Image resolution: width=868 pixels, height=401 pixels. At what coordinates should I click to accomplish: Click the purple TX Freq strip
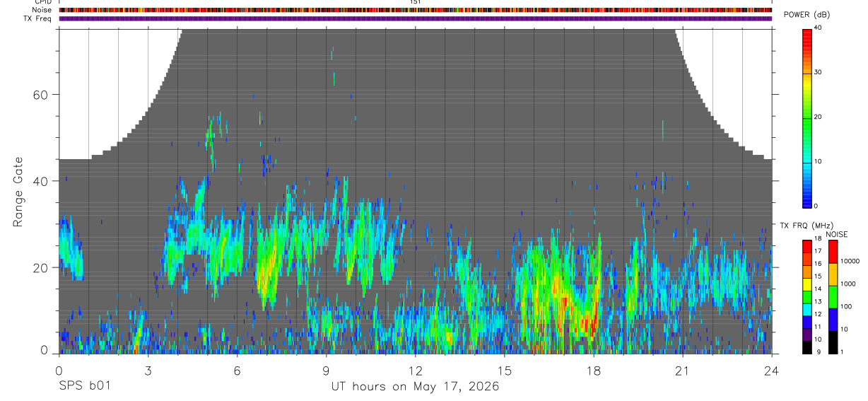tap(415, 18)
